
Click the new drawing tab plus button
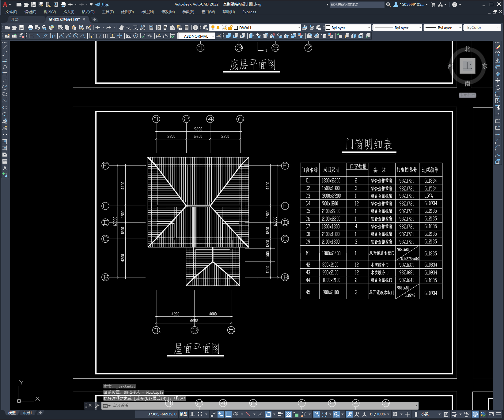pyautogui.click(x=94, y=19)
